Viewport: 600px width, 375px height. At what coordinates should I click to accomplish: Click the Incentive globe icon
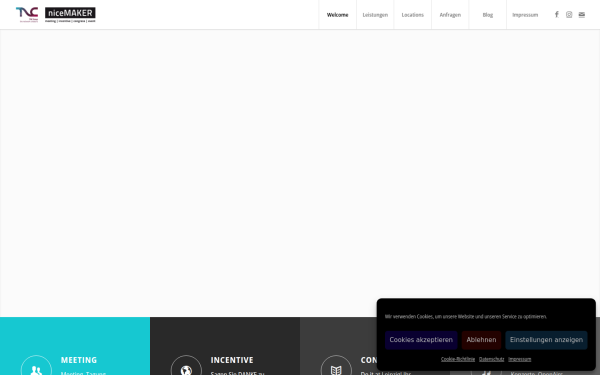tap(186, 370)
